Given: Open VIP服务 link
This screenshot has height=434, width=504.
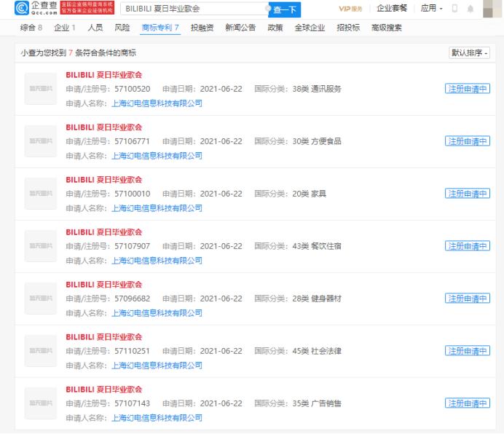Looking at the screenshot, I should [350, 9].
